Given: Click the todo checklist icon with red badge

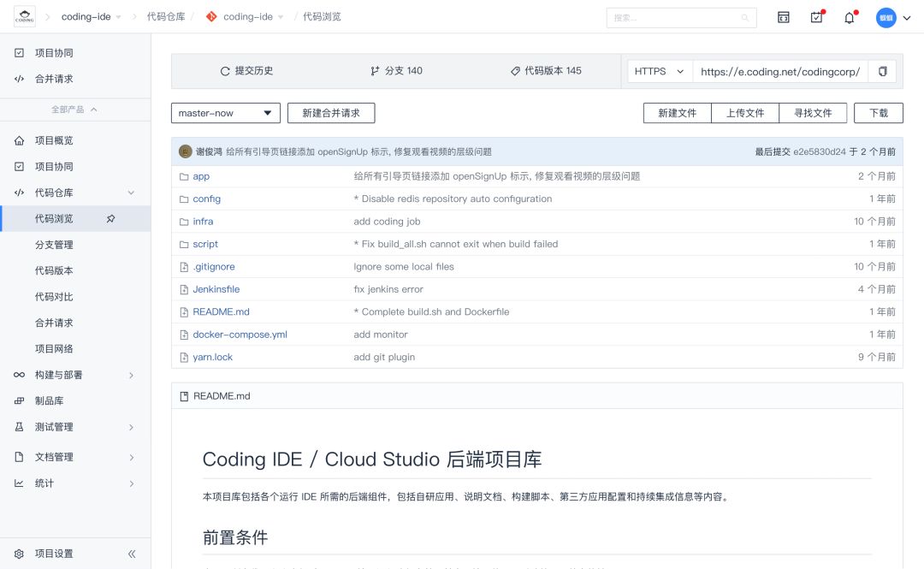Looking at the screenshot, I should pyautogui.click(x=816, y=17).
